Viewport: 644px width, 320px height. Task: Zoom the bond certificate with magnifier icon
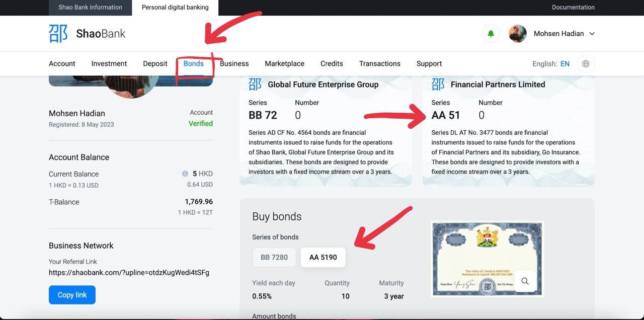coord(525,281)
